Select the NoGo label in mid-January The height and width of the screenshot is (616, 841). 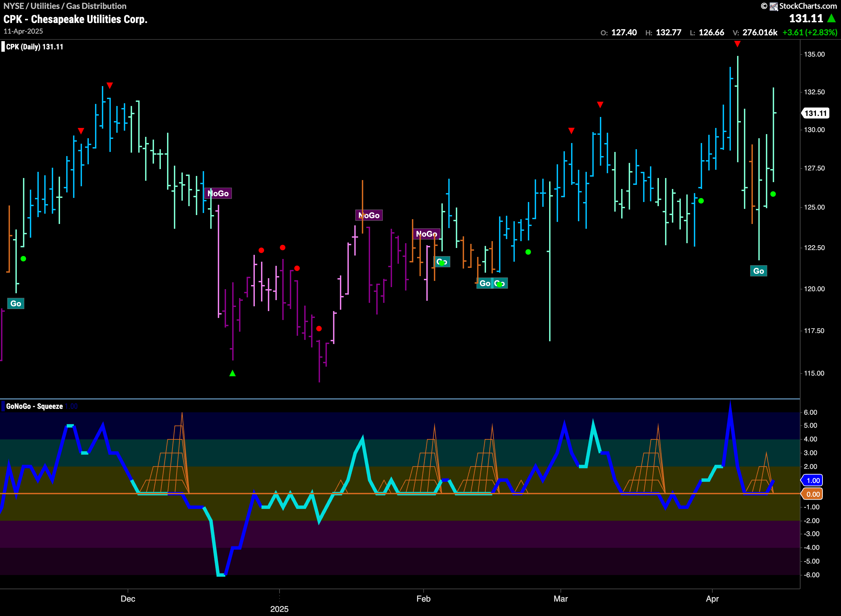coord(369,215)
